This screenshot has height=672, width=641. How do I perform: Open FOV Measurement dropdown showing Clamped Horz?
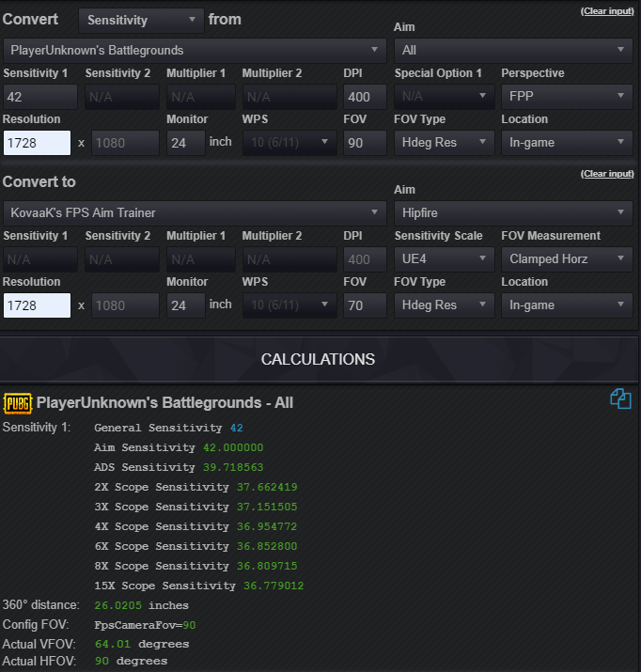(x=567, y=259)
